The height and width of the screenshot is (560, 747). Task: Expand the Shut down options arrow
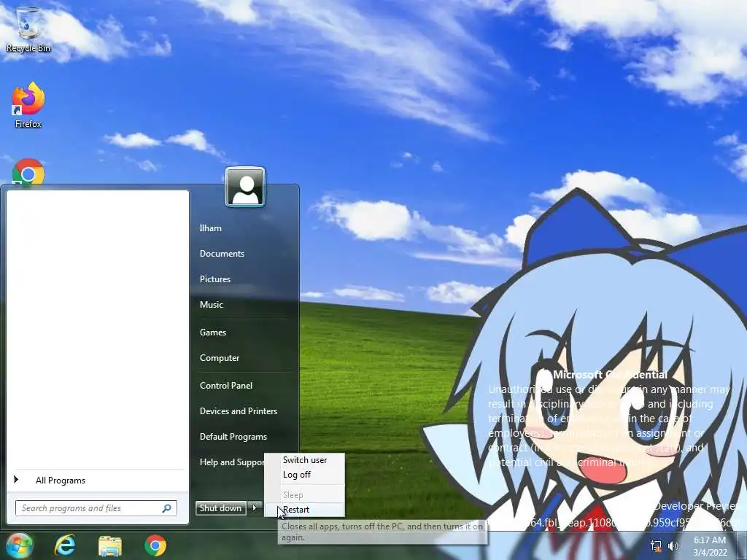[255, 508]
